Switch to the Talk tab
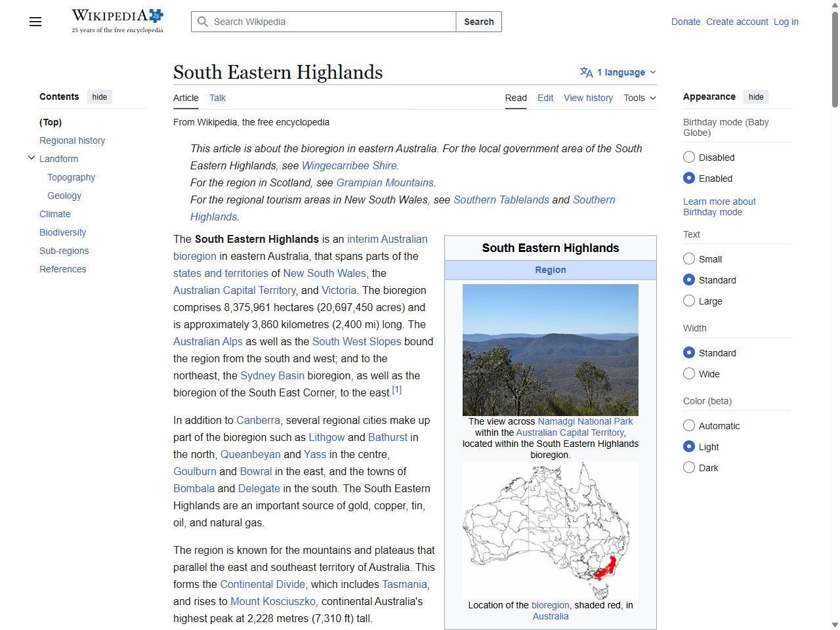 coord(217,98)
